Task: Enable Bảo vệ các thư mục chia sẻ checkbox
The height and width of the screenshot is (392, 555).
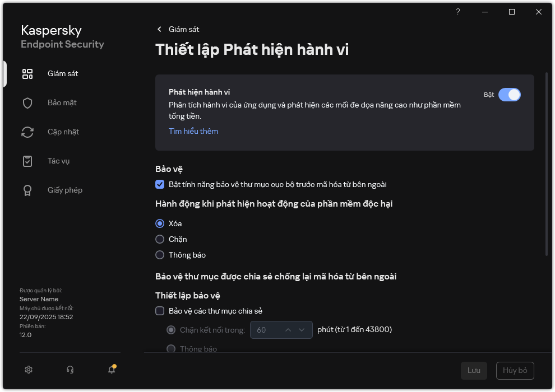Action: (160, 311)
